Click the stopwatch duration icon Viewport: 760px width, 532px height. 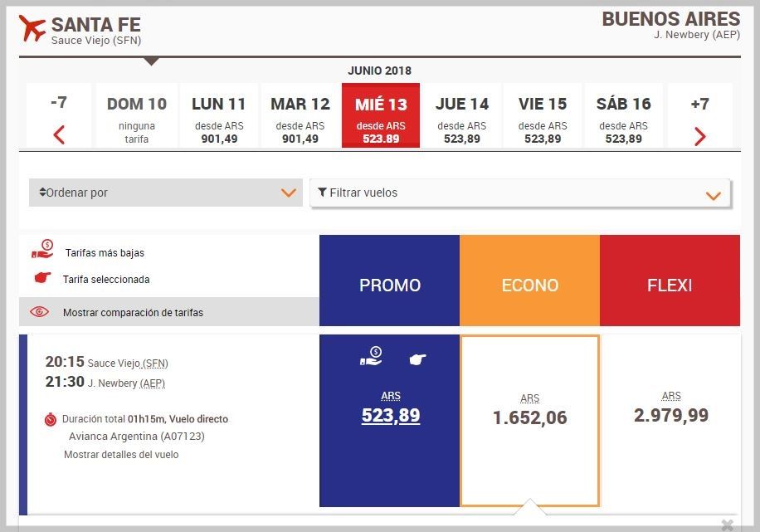click(x=51, y=420)
